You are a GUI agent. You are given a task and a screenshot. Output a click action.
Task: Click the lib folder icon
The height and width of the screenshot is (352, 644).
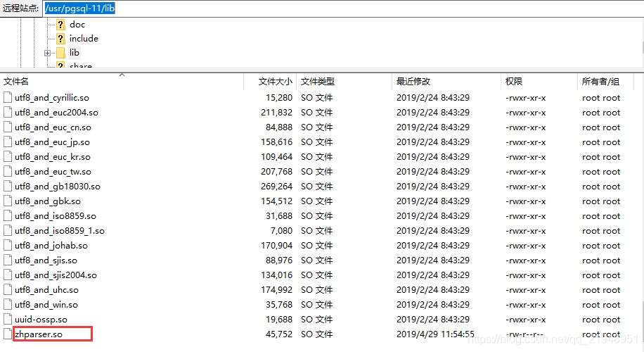(x=60, y=53)
